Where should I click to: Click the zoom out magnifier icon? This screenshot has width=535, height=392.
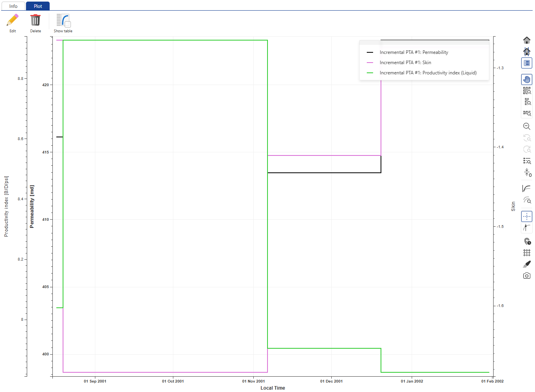pos(527,126)
